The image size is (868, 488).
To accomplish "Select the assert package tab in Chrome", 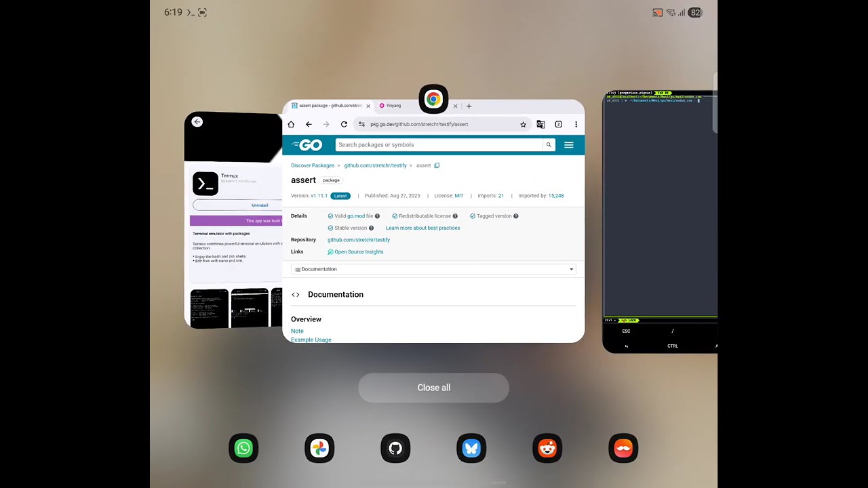I will 329,106.
